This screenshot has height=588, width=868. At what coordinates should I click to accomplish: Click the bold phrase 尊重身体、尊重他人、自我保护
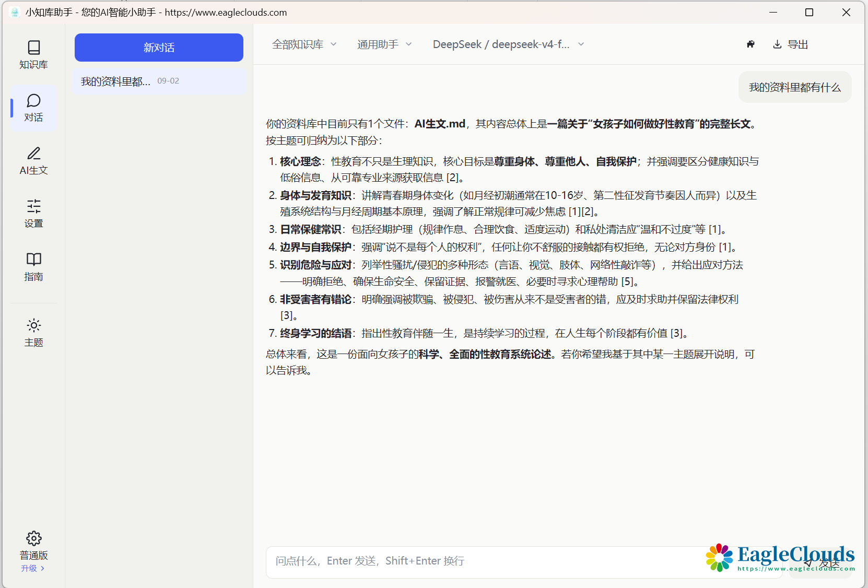point(566,161)
